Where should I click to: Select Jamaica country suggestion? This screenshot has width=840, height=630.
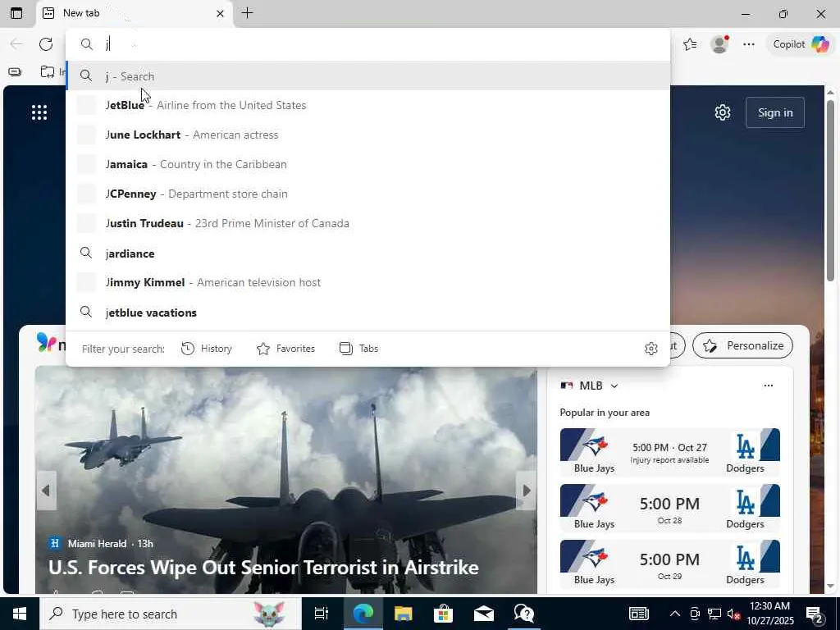tap(367, 164)
